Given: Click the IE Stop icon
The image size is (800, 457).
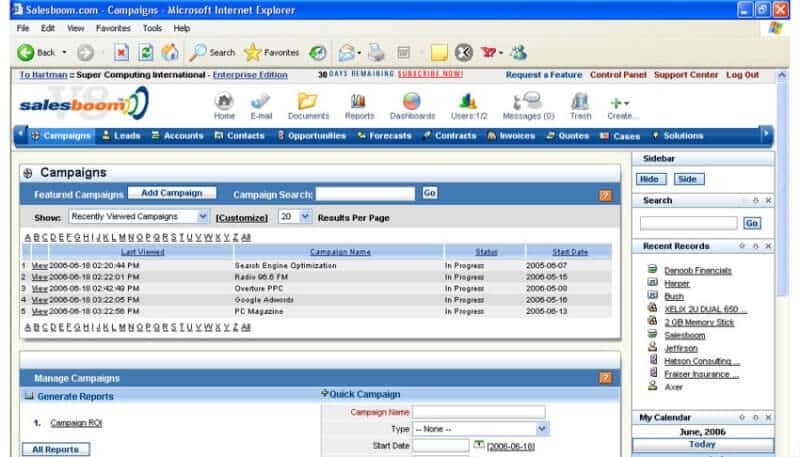Looking at the screenshot, I should click(x=121, y=53).
